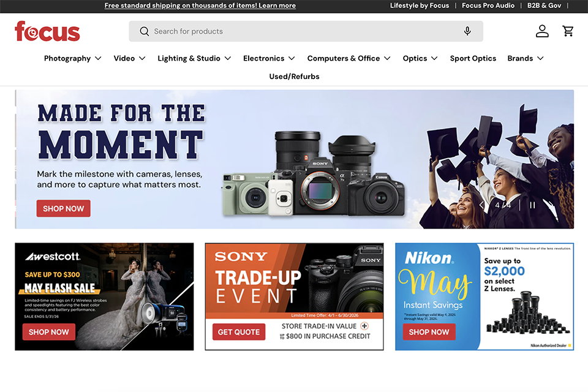Open the Sport Optics menu item

(473, 59)
